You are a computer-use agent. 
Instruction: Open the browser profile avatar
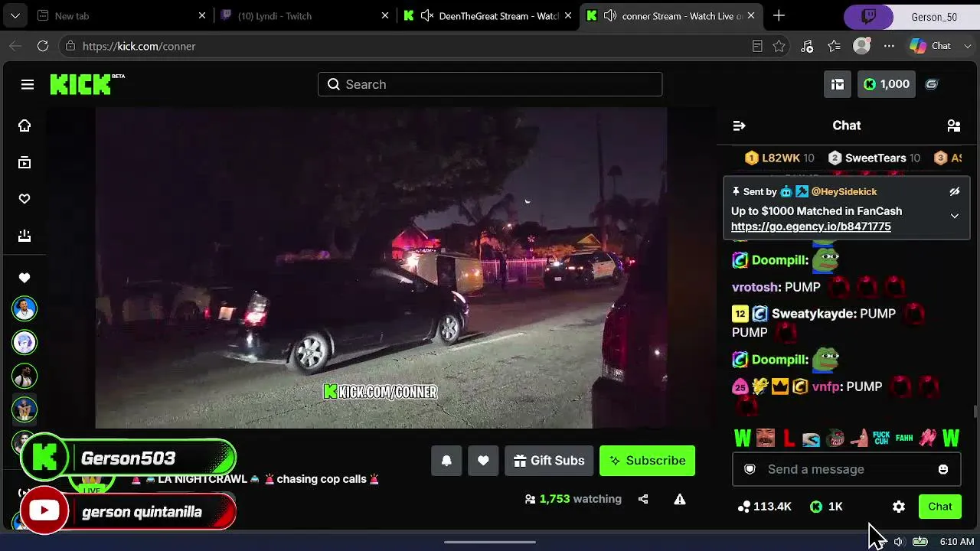click(x=861, y=46)
